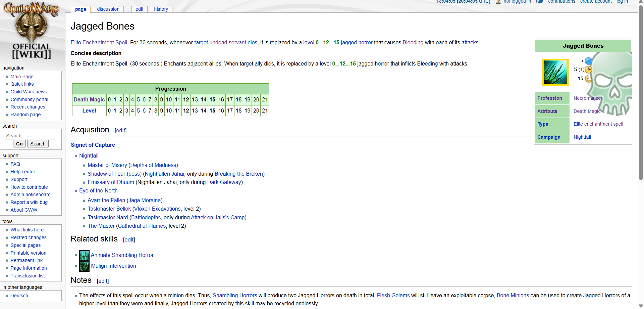Open Bone Minions link in Notes

click(x=513, y=295)
